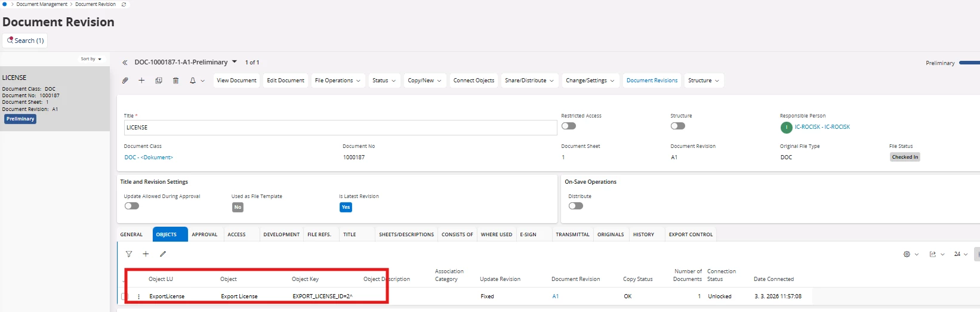Open the E-SIGN tab
Image resolution: width=980 pixels, height=312 pixels.
528,234
